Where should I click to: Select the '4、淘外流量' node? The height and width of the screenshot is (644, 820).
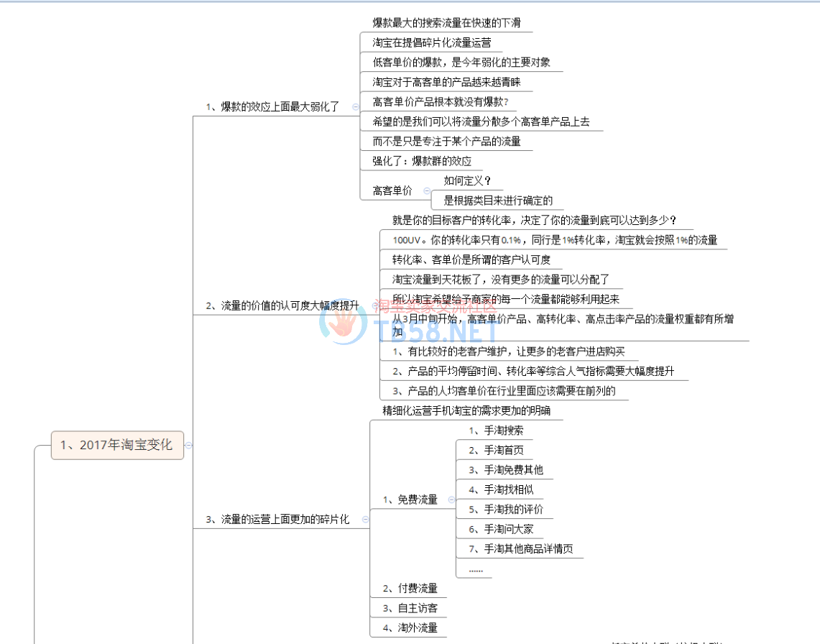(410, 627)
